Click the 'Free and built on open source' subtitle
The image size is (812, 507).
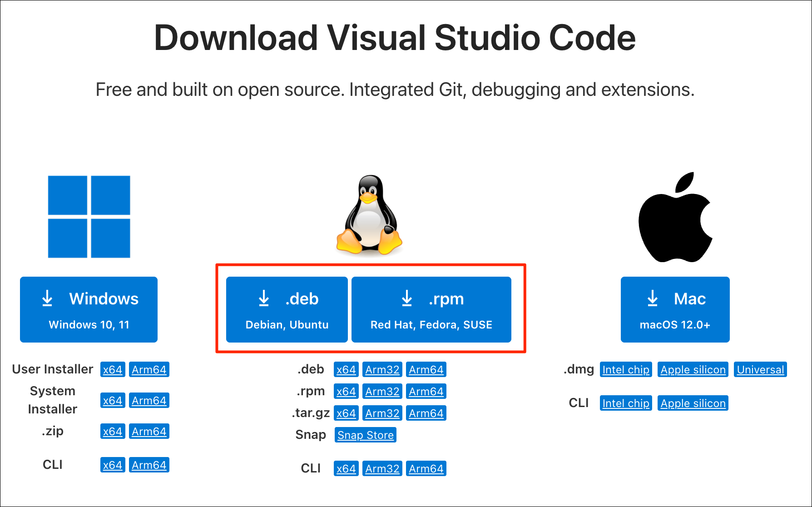[395, 90]
